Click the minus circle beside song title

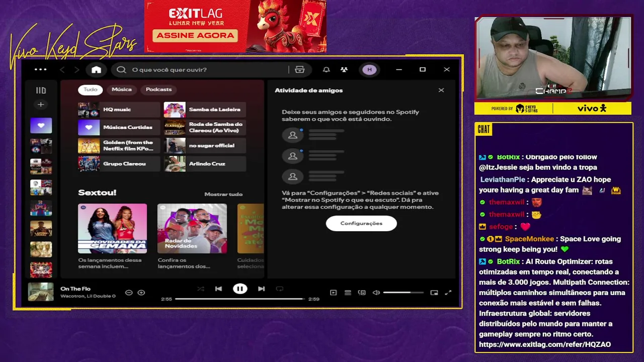129,293
